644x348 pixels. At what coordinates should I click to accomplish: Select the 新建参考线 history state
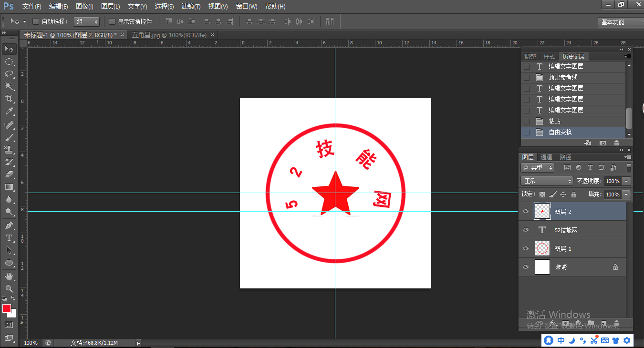click(x=572, y=77)
